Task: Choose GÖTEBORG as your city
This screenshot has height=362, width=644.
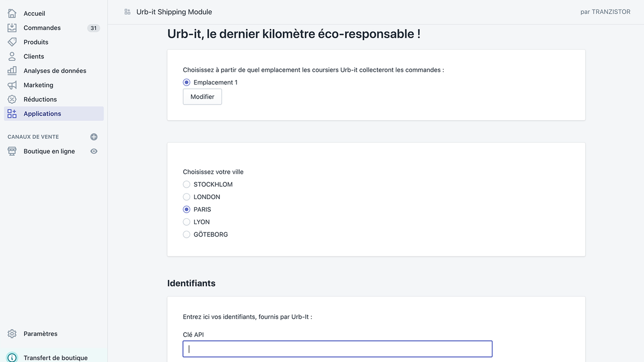Action: [x=187, y=234]
